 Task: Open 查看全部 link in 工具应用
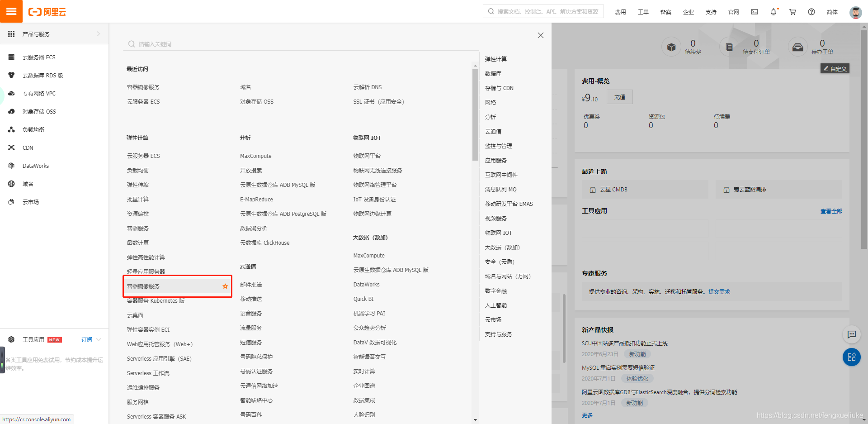831,211
